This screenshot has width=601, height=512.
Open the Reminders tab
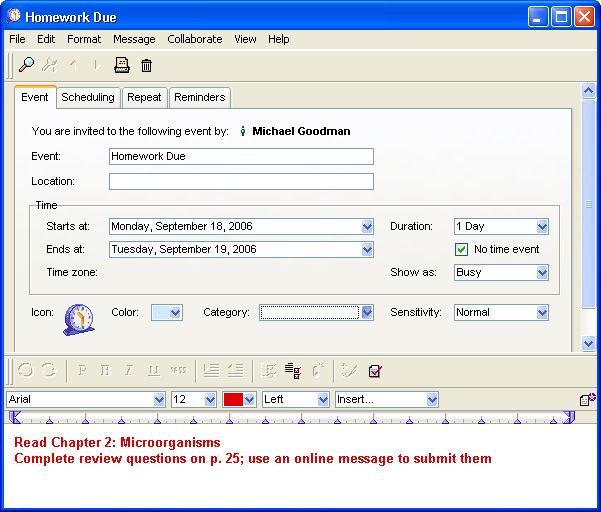pos(199,97)
